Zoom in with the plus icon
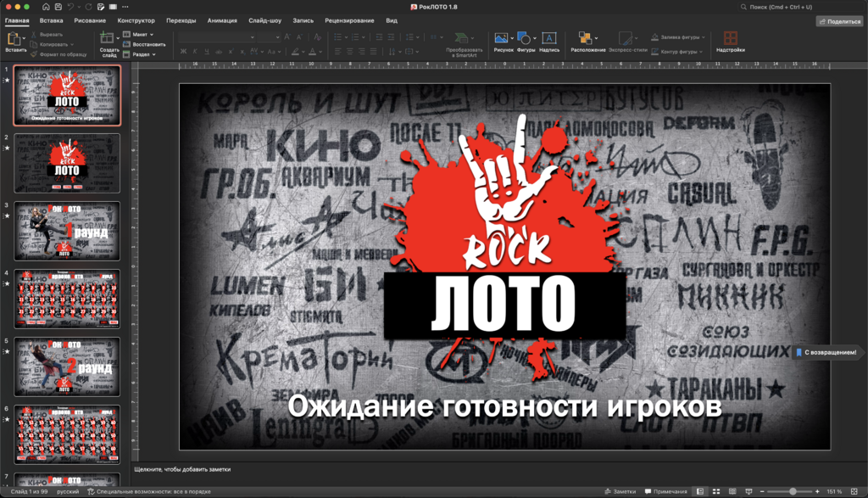This screenshot has width=868, height=498. [x=818, y=491]
